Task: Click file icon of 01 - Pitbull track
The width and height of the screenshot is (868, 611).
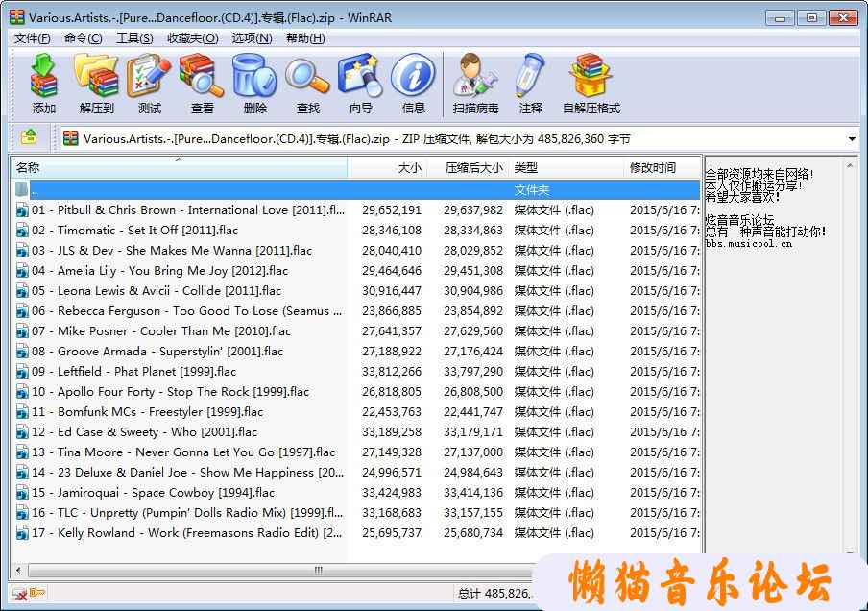Action: click(x=22, y=210)
